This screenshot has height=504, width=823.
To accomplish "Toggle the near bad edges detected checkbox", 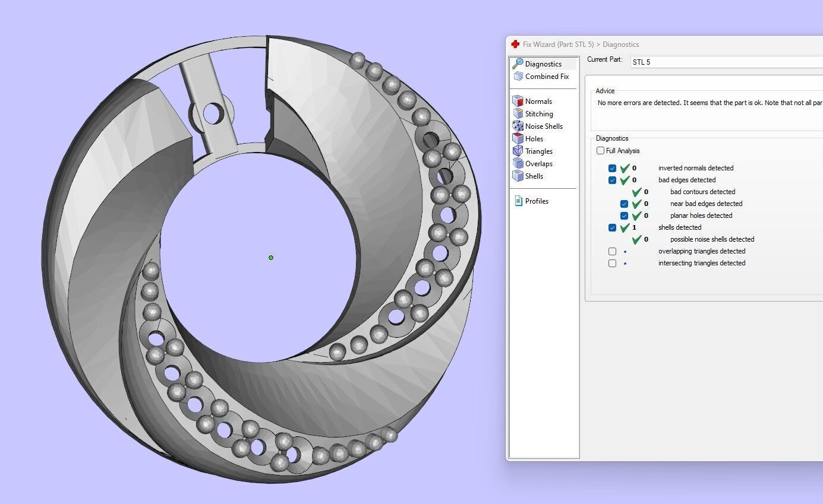I will coord(625,204).
